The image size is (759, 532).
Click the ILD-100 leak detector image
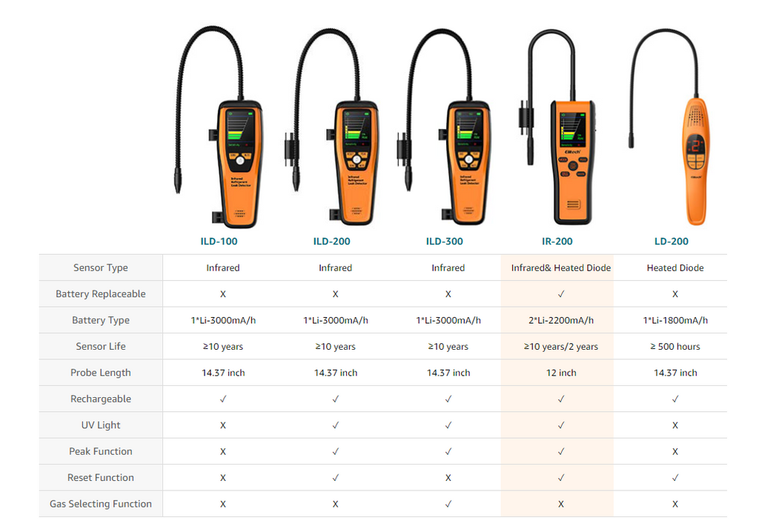point(219,127)
